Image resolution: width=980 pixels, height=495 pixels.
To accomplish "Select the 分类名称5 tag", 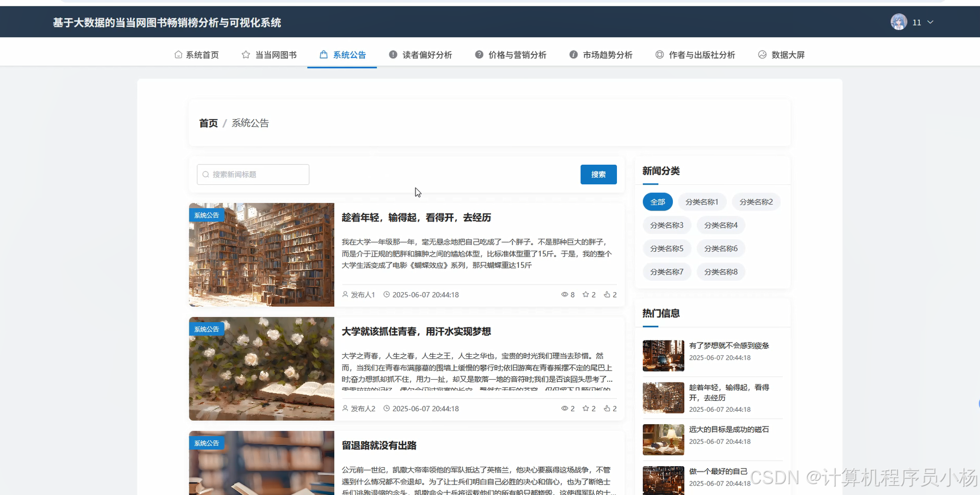I will pyautogui.click(x=667, y=249).
